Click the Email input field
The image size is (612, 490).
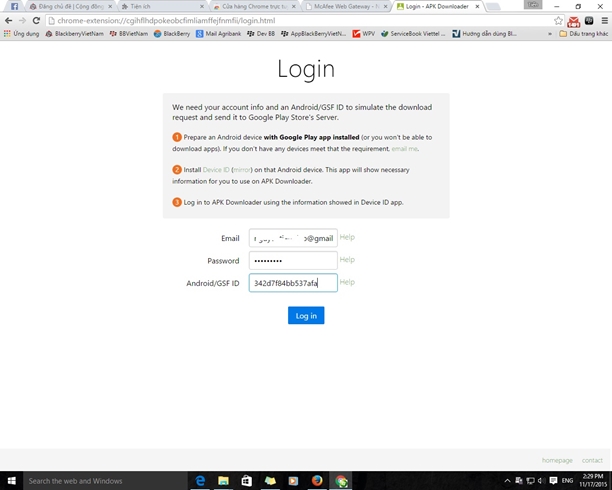[x=293, y=238]
